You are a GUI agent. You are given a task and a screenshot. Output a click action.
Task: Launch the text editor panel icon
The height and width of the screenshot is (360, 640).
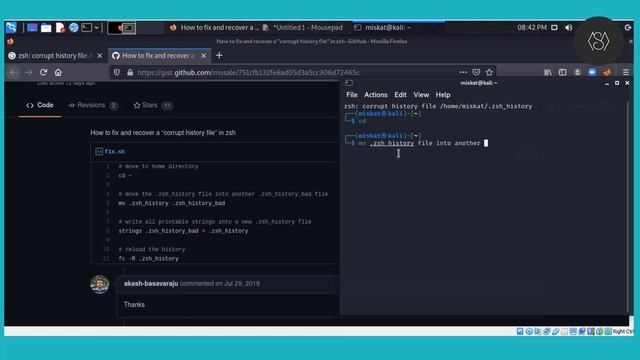coord(60,27)
